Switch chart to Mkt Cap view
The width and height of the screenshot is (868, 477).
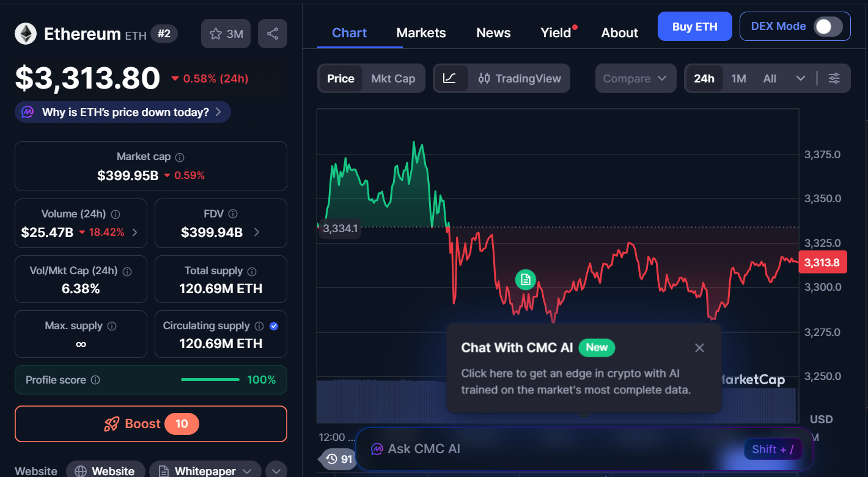point(393,78)
